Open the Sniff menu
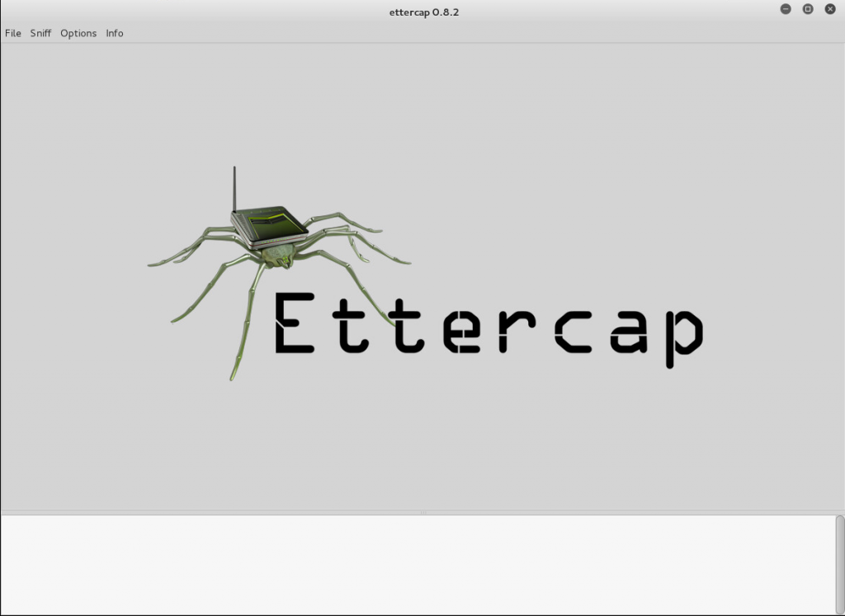 coord(40,33)
